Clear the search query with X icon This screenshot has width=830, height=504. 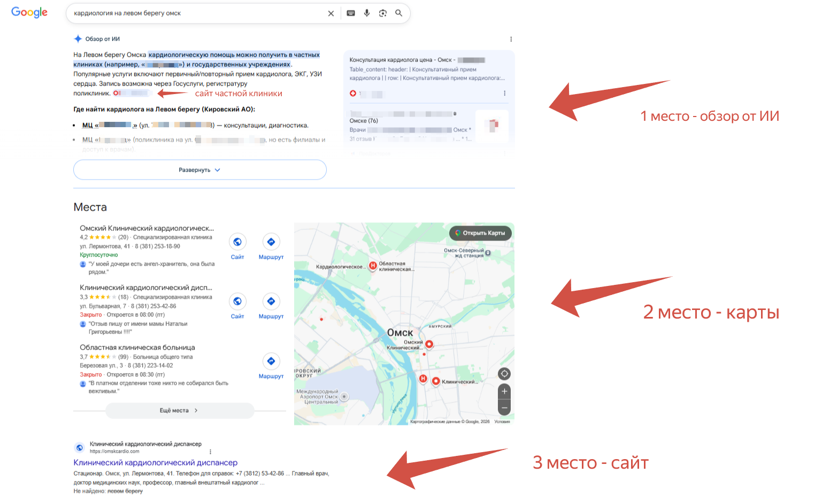(x=331, y=13)
